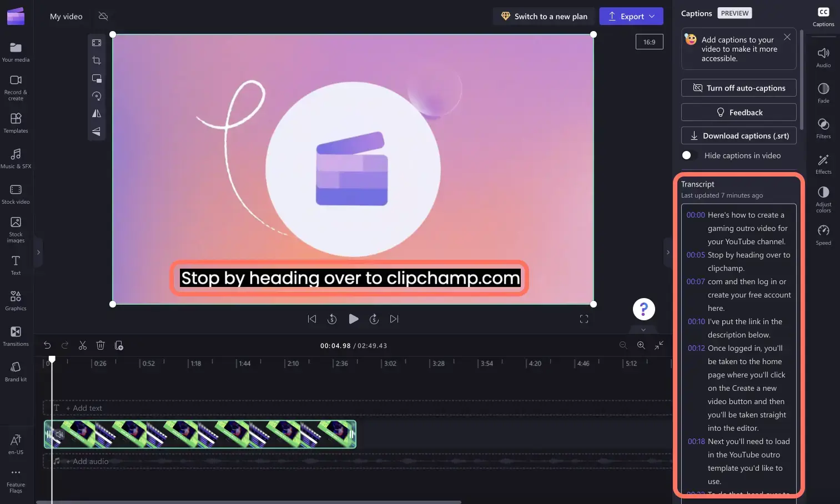The width and height of the screenshot is (840, 504).
Task: Collapse the transcript panel with the right chevron
Action: (668, 252)
